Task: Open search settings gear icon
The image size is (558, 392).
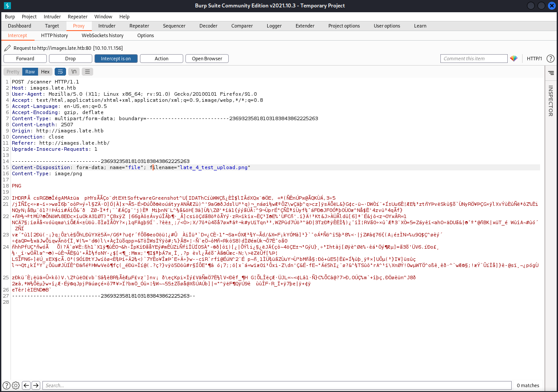Action: [x=16, y=385]
